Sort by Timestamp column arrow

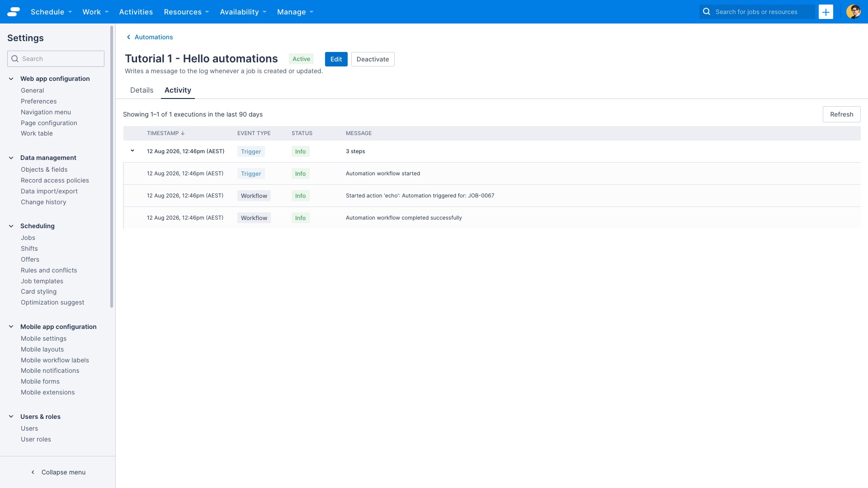[x=183, y=133]
